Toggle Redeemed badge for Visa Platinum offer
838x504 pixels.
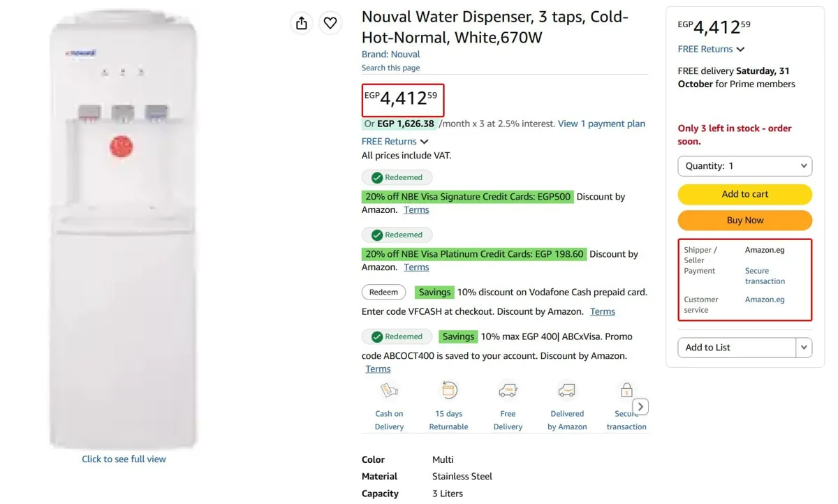(x=397, y=235)
